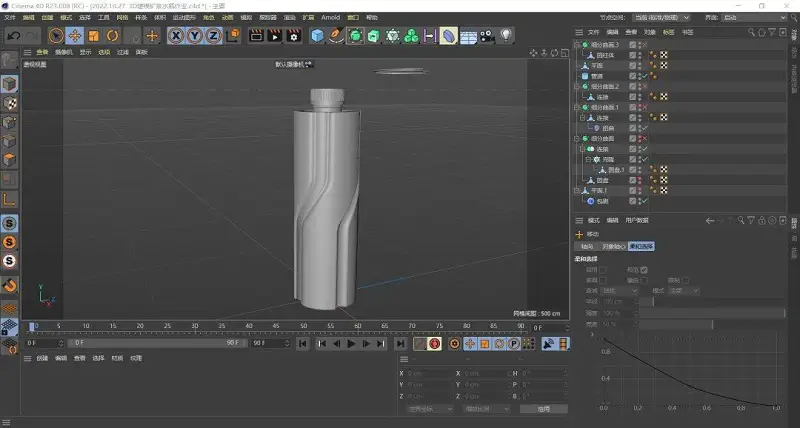Click the Undo arrow icon
Screen dimensions: 800x428
[14, 36]
